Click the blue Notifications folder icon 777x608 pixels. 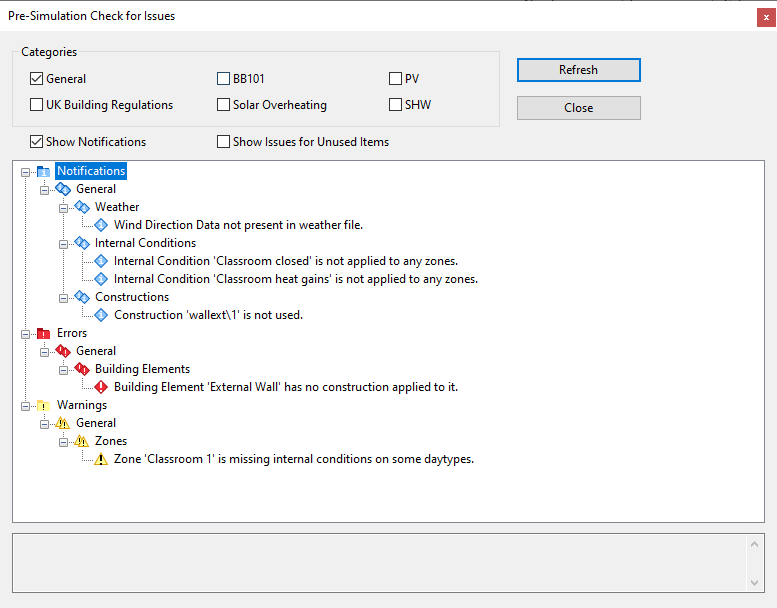(44, 171)
